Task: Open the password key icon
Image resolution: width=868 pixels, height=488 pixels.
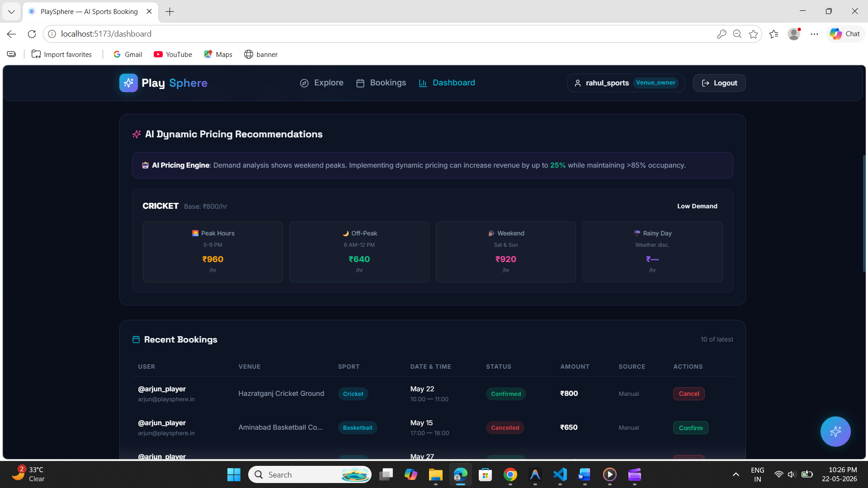Action: [x=722, y=34]
